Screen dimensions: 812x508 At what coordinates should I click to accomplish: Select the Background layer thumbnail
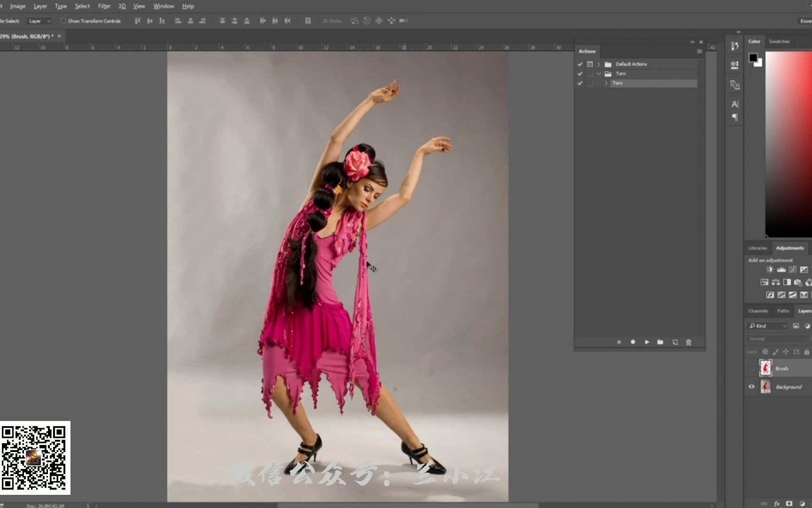tap(765, 387)
